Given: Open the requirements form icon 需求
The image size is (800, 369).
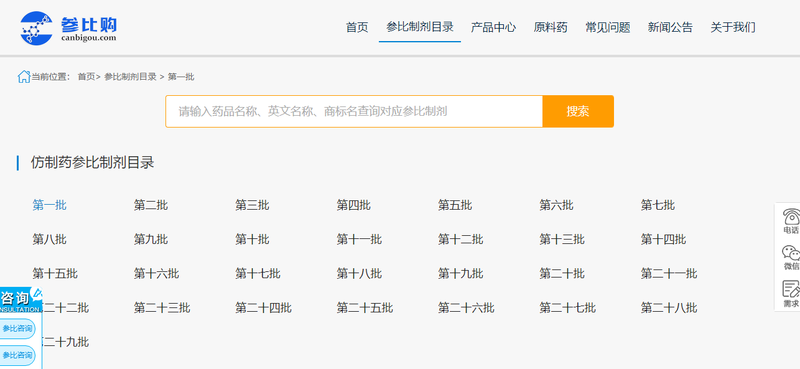Looking at the screenshot, I should pos(791,294).
